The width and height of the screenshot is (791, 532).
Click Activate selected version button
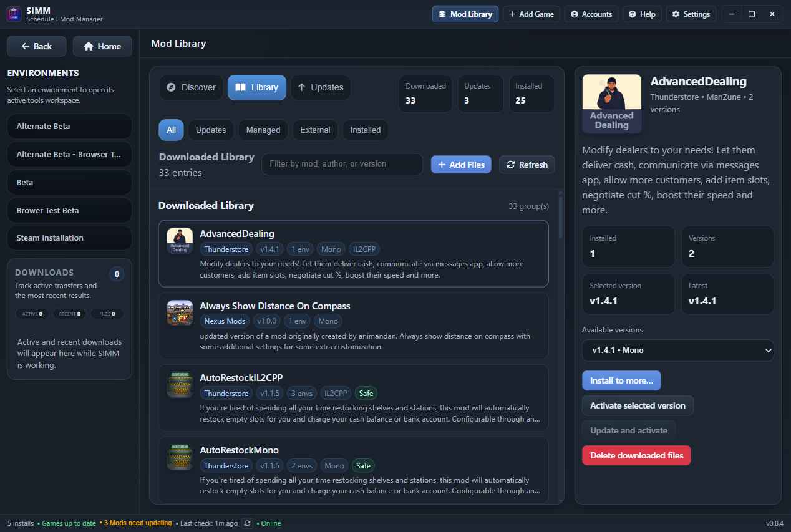pyautogui.click(x=638, y=405)
